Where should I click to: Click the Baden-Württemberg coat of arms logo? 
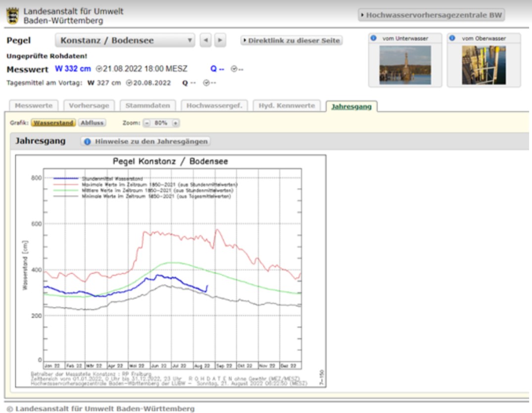tap(12, 15)
